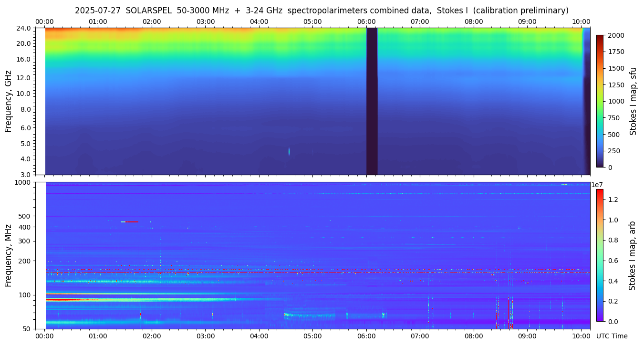Click the SOLARSPEL plot title text
644x346 pixels.
322,10
